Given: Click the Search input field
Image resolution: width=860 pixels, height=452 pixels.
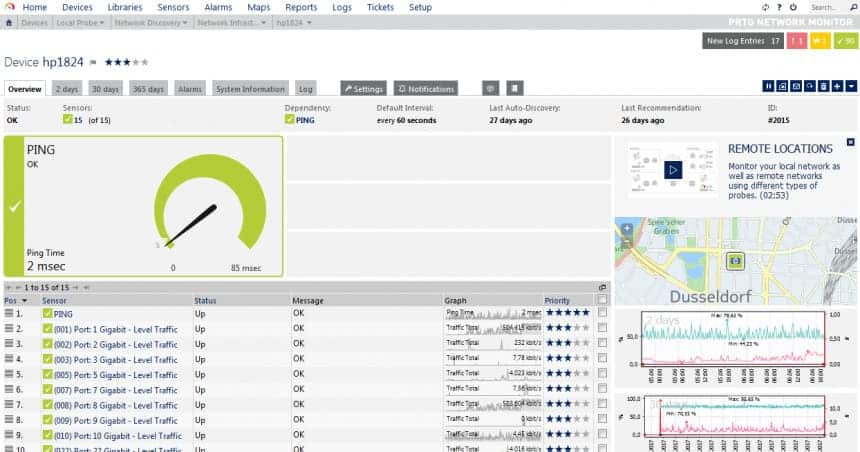Looking at the screenshot, I should point(828,7).
